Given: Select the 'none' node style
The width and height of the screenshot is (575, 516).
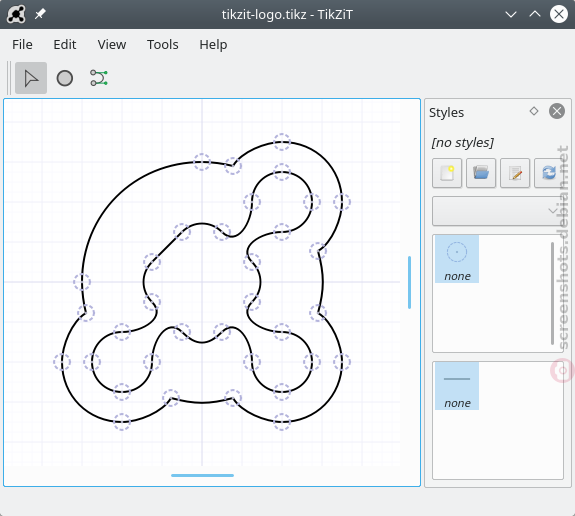Looking at the screenshot, I should click(x=457, y=259).
